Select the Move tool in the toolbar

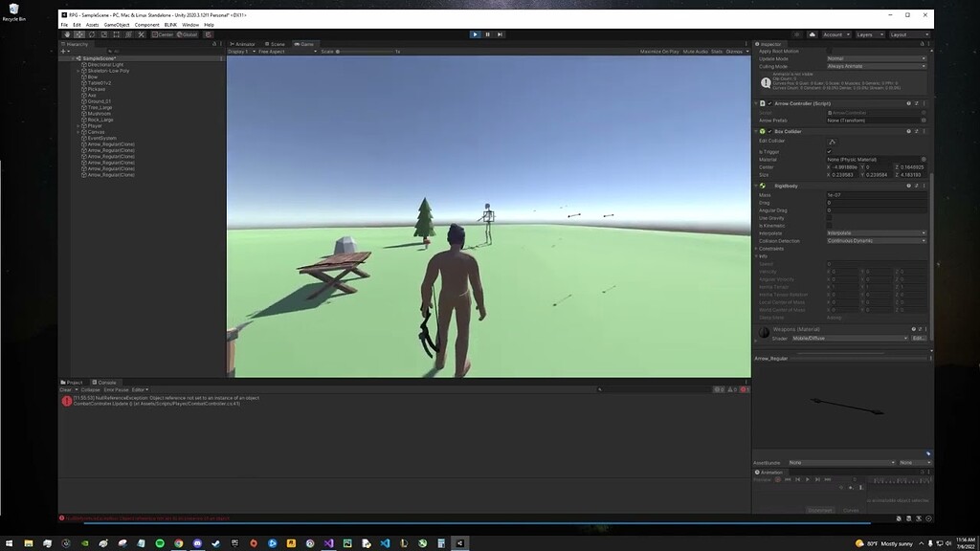click(x=79, y=33)
